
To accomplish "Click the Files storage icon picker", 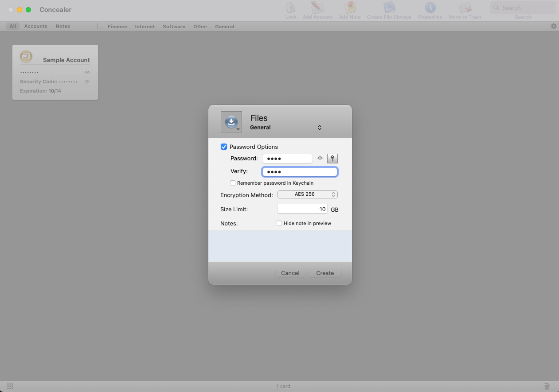I will pyautogui.click(x=231, y=122).
